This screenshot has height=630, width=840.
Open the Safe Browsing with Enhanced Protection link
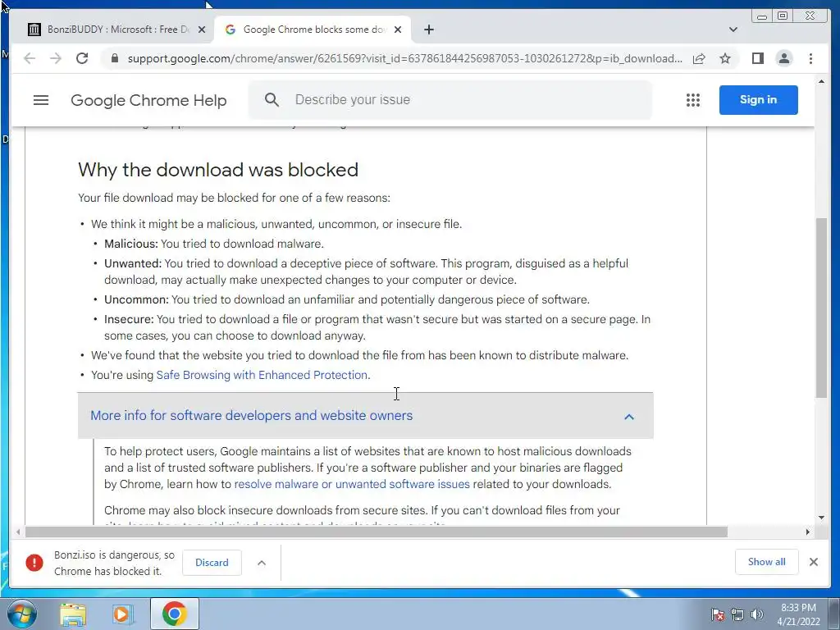262,375
